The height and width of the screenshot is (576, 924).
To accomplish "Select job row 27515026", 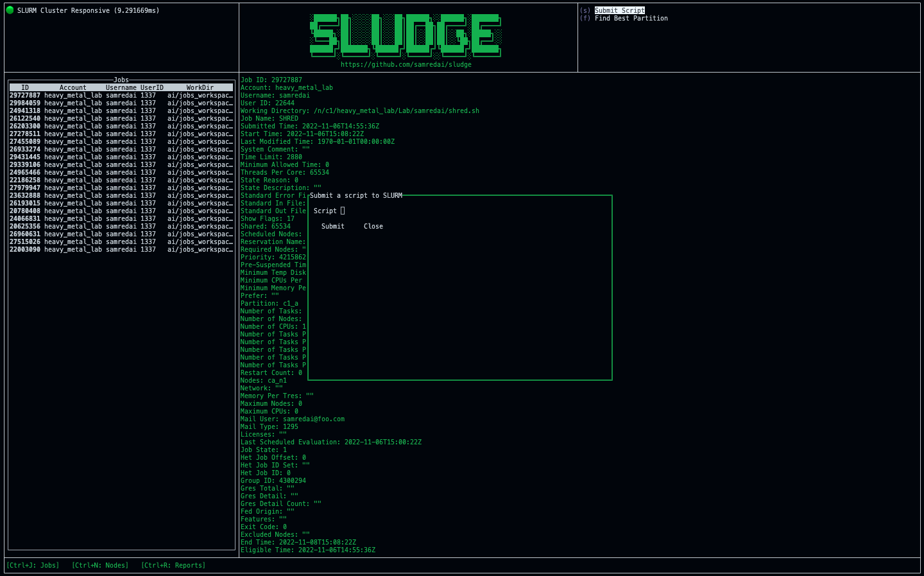I will 121,241.
